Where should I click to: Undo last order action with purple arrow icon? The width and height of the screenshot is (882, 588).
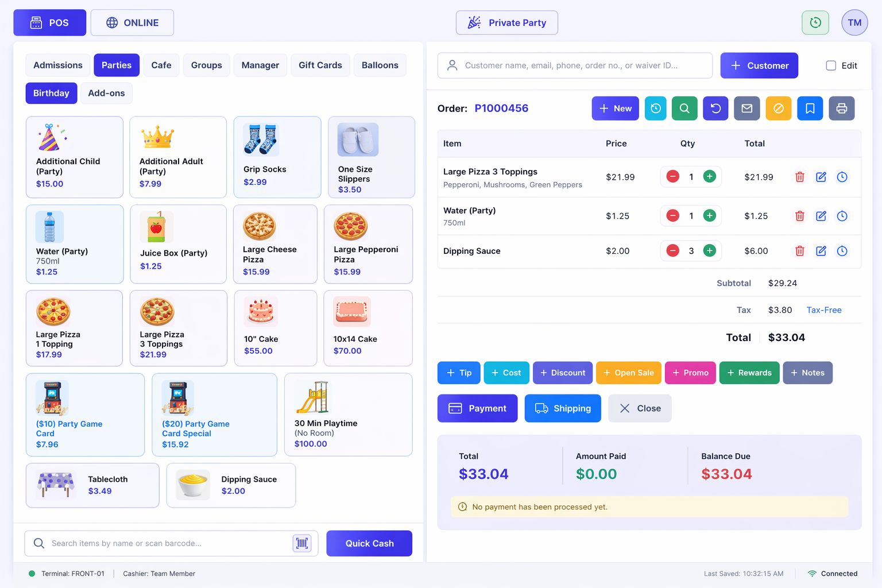point(715,108)
